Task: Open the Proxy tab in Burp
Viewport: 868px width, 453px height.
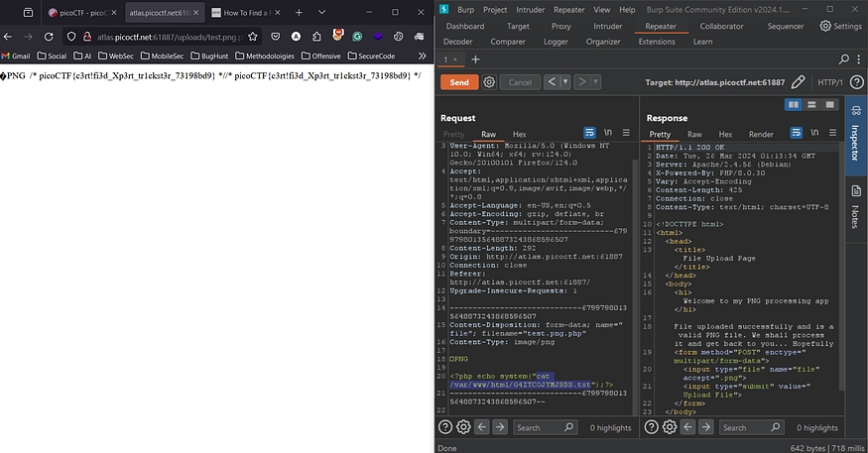Action: tap(561, 26)
